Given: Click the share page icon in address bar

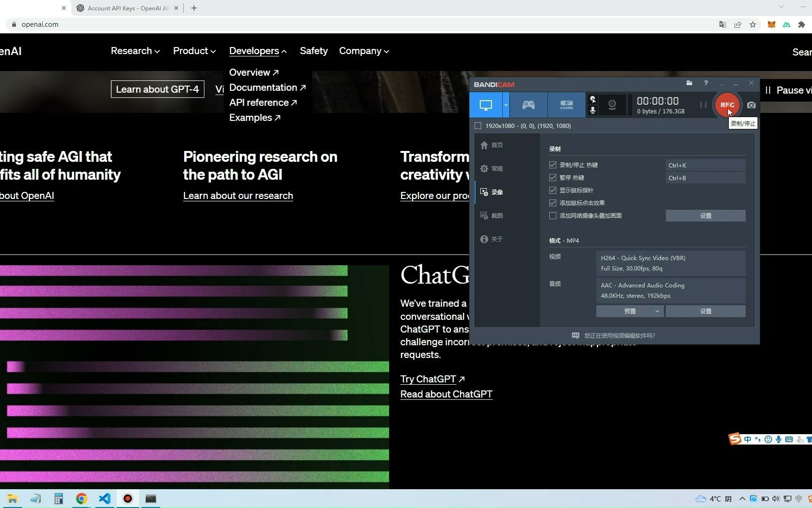Looking at the screenshot, I should 738,24.
